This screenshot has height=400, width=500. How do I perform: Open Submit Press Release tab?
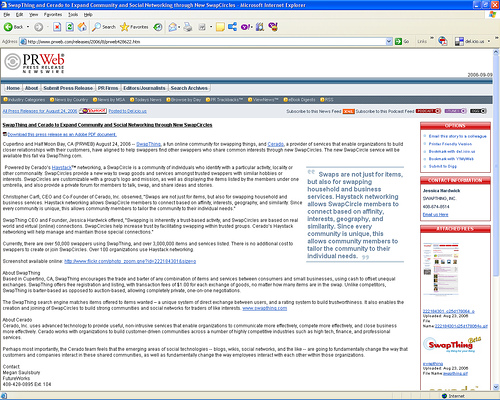(x=68, y=88)
